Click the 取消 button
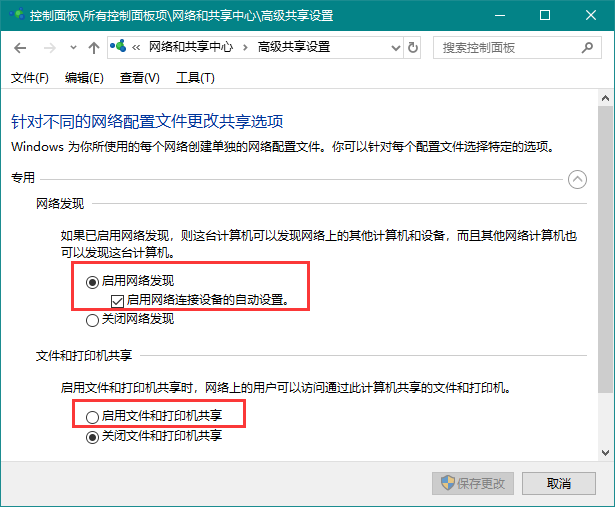This screenshot has width=615, height=507. [x=559, y=483]
